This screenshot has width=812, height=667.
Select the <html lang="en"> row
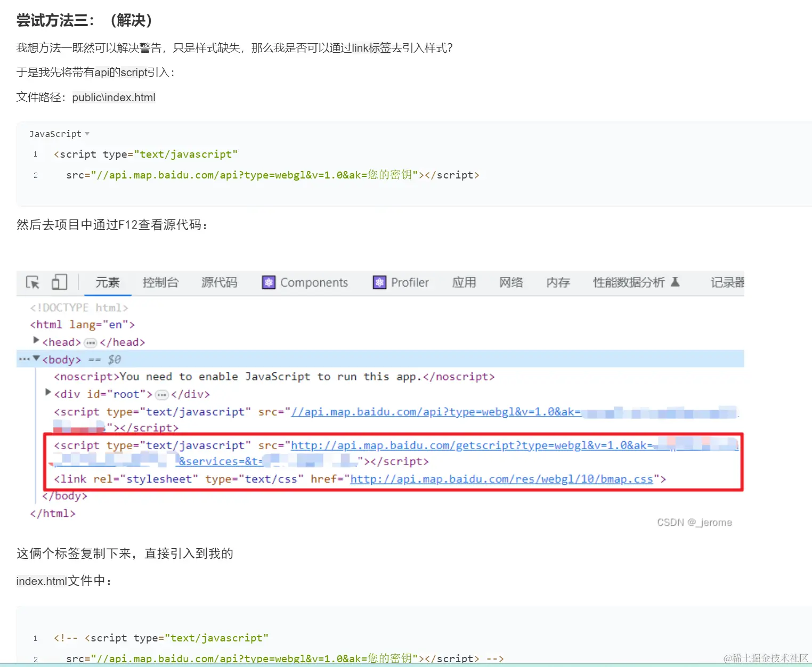82,325
